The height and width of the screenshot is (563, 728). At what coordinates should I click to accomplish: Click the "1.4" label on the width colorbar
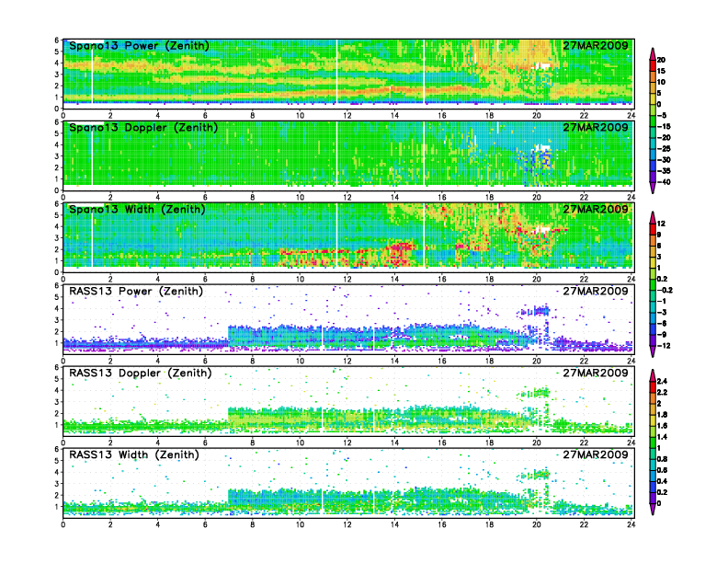click(662, 437)
